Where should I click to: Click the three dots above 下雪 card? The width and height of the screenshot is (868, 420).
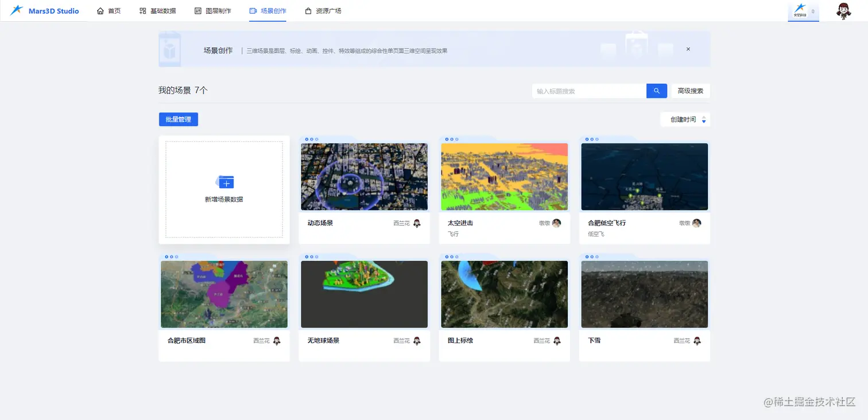pyautogui.click(x=592, y=256)
